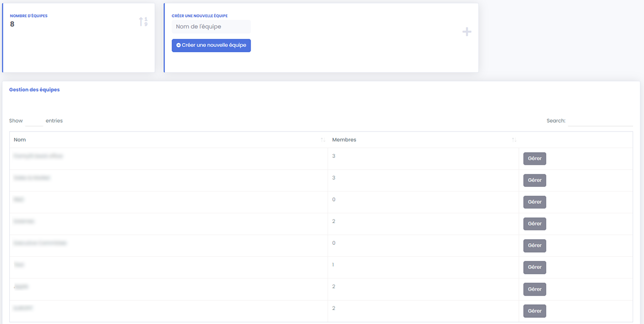Sort the table by Nom column
The height and width of the screenshot is (324, 644).
click(x=168, y=140)
